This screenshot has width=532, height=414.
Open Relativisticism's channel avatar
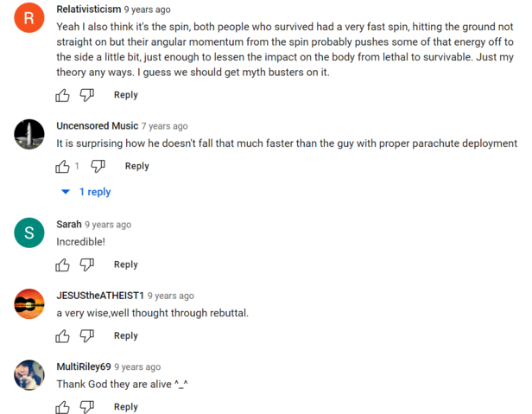pos(29,17)
